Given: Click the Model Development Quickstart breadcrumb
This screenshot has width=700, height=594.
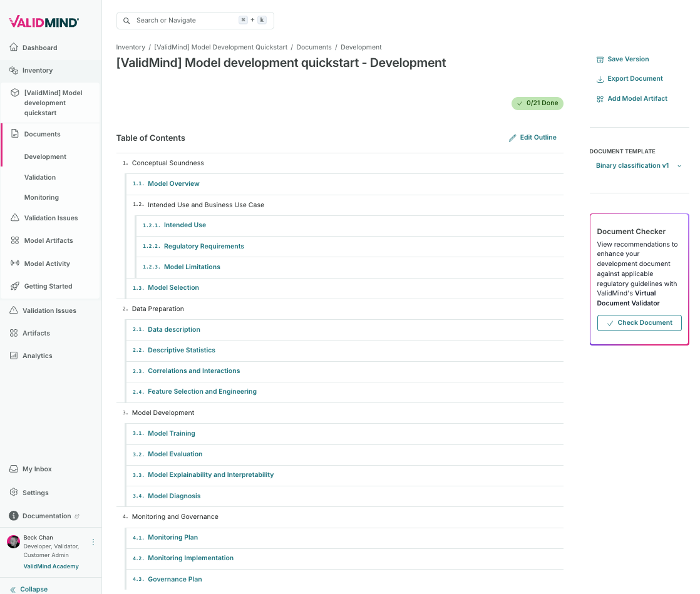Looking at the screenshot, I should pos(220,48).
